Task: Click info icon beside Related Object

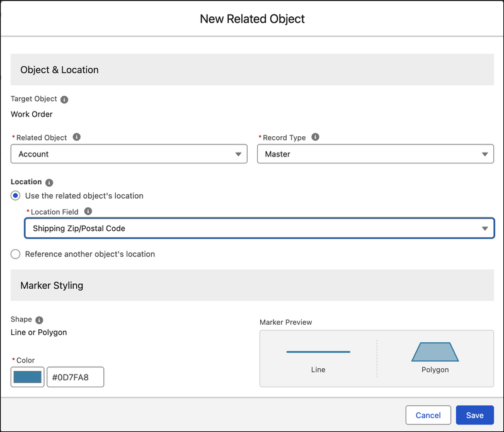Action: 76,137
